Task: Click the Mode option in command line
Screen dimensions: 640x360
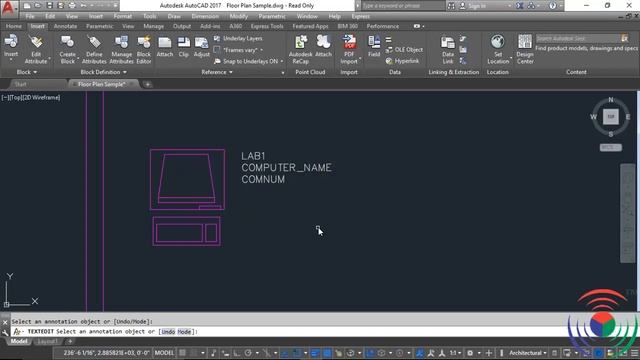Action: [x=184, y=332]
